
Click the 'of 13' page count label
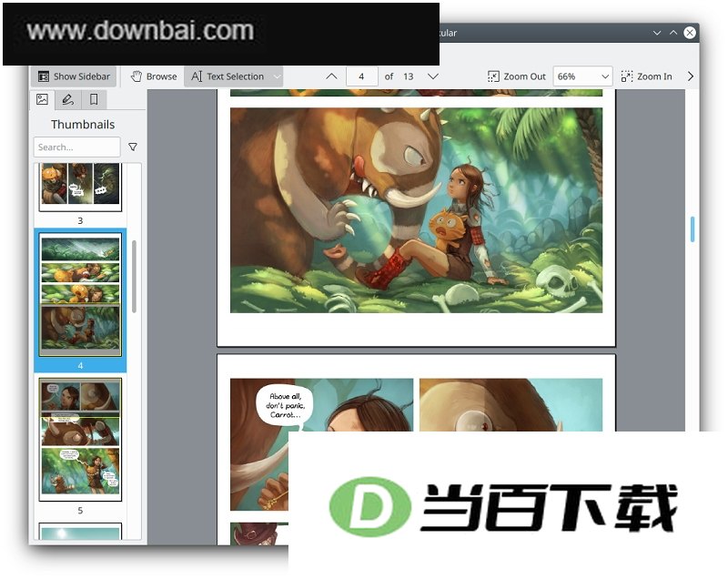pyautogui.click(x=399, y=76)
